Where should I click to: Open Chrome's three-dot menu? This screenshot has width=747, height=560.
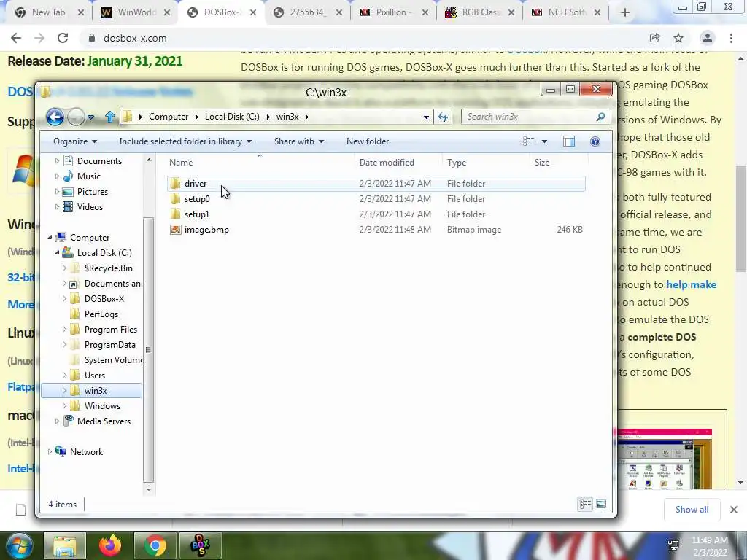[x=731, y=38]
